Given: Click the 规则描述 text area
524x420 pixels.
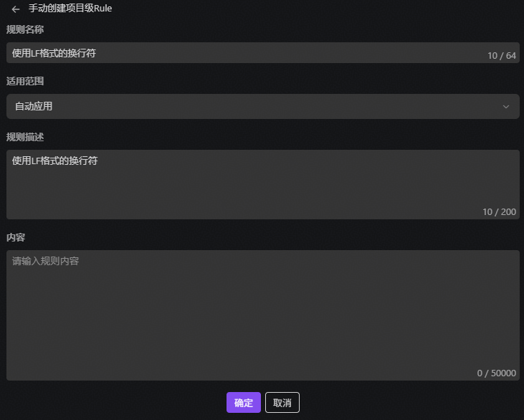Looking at the screenshot, I should coord(262,184).
